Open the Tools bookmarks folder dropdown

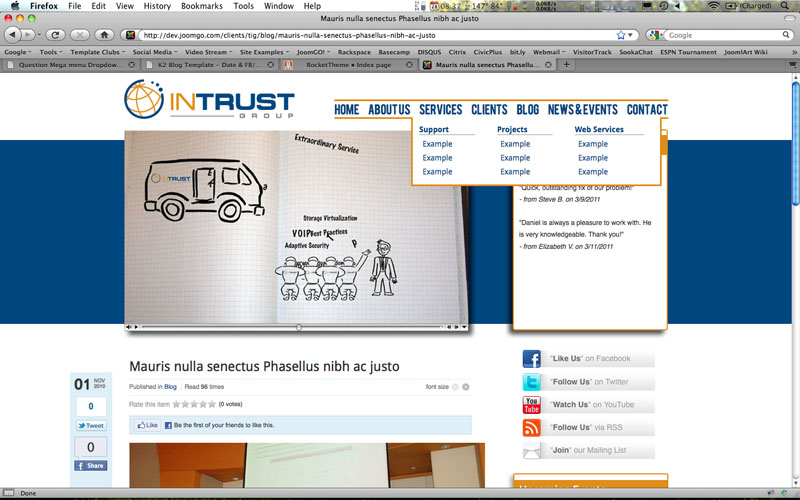click(51, 52)
